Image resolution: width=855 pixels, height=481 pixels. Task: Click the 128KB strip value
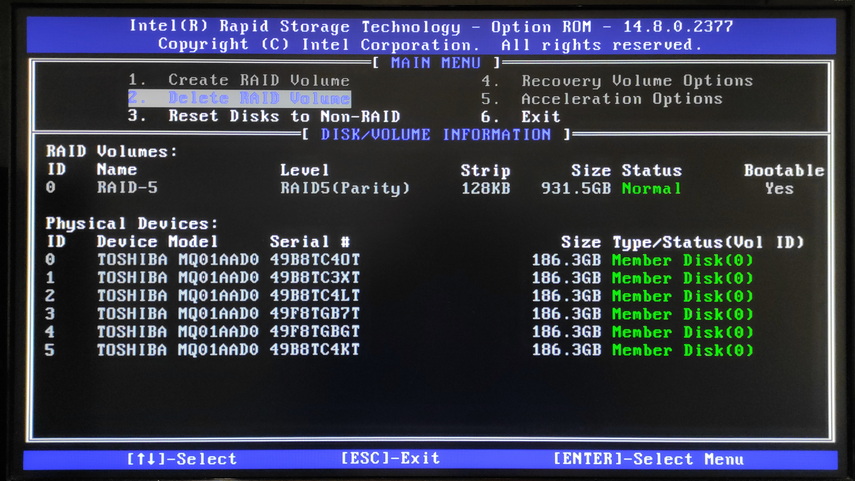(485, 189)
